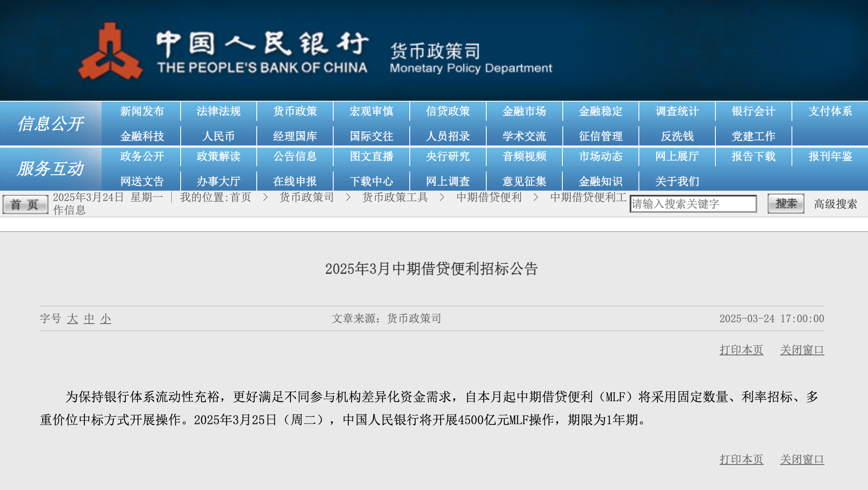Click the 搜索 search button
The width and height of the screenshot is (868, 490).
coord(786,204)
